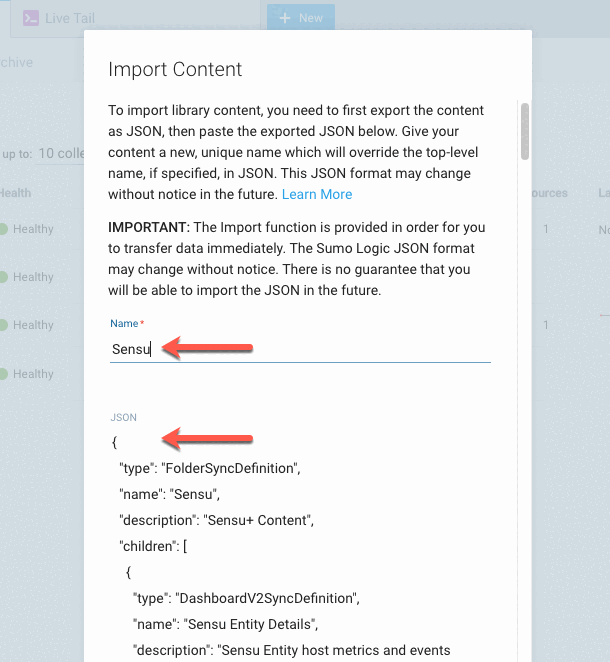Screen dimensions: 610x662
Task: Click the fourth Healthy status row
Action: (x=27, y=374)
